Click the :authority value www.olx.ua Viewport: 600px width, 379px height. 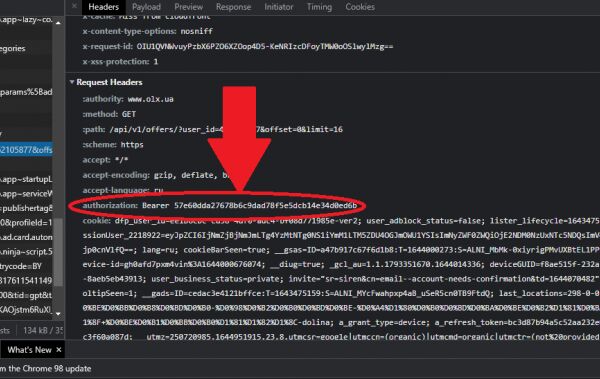[150, 99]
